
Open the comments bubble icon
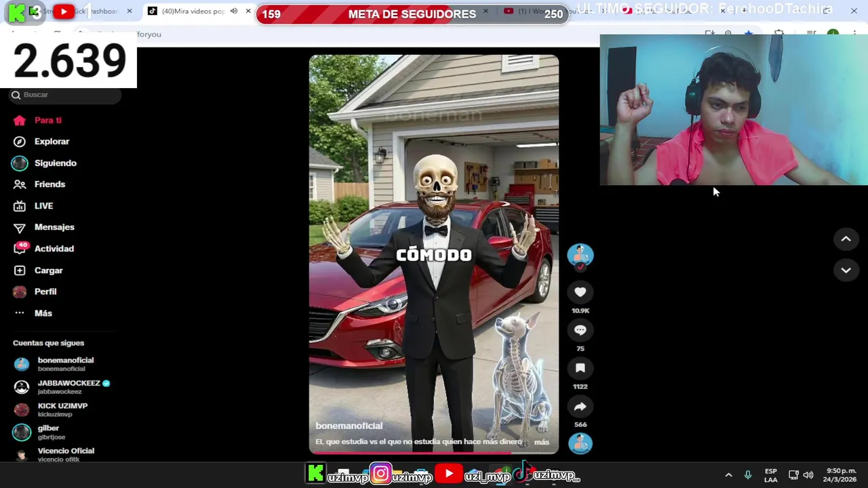pyautogui.click(x=580, y=330)
